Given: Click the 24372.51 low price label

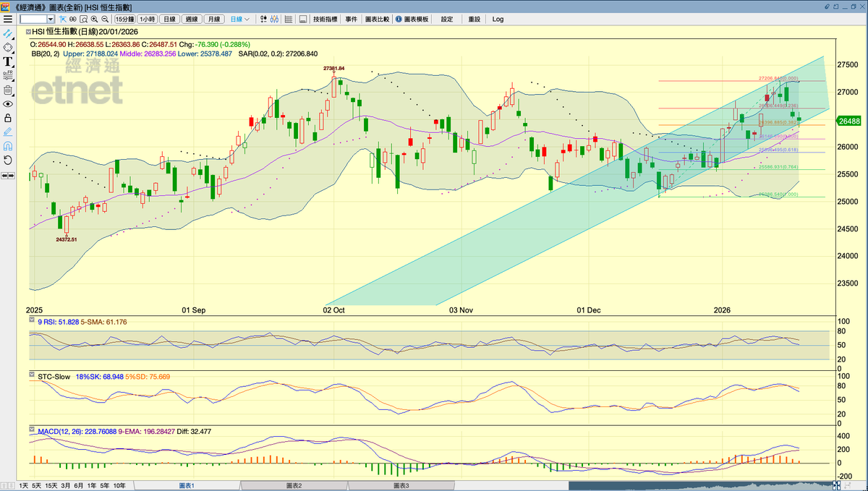Looking at the screenshot, I should (65, 239).
